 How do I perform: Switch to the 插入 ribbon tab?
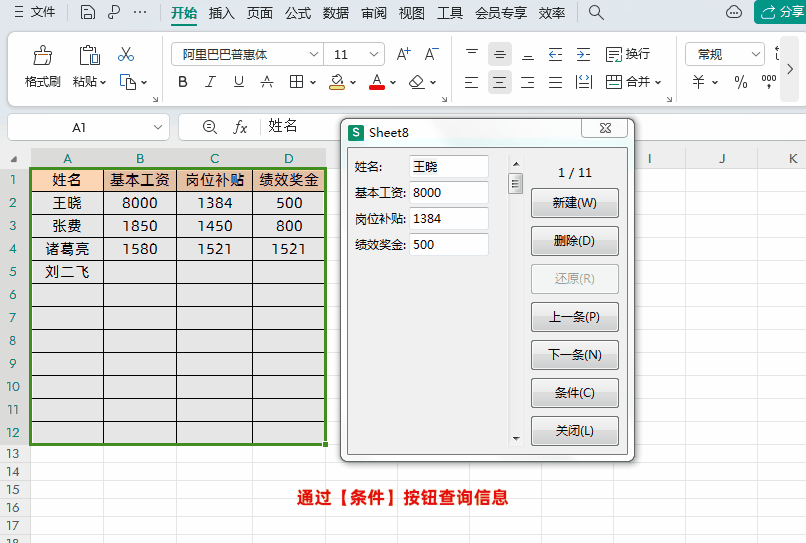[222, 13]
